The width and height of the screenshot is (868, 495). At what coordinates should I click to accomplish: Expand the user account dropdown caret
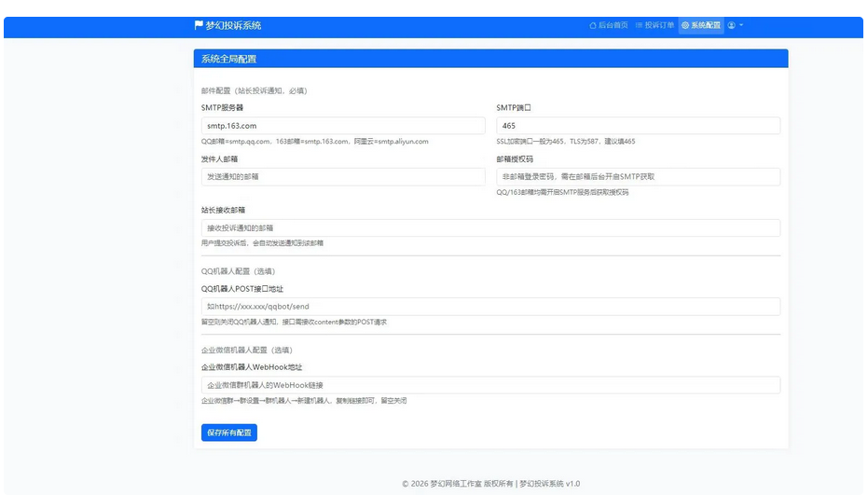[x=741, y=25]
